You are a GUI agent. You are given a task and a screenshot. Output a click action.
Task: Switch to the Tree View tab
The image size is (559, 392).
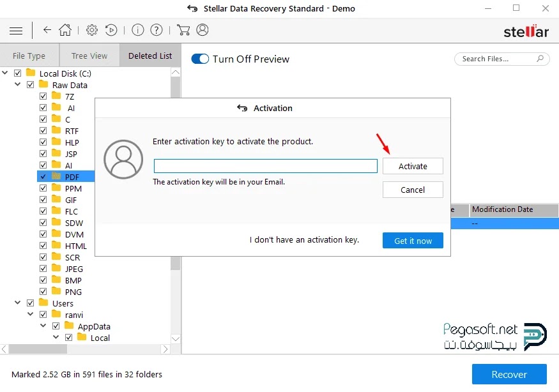(x=89, y=56)
